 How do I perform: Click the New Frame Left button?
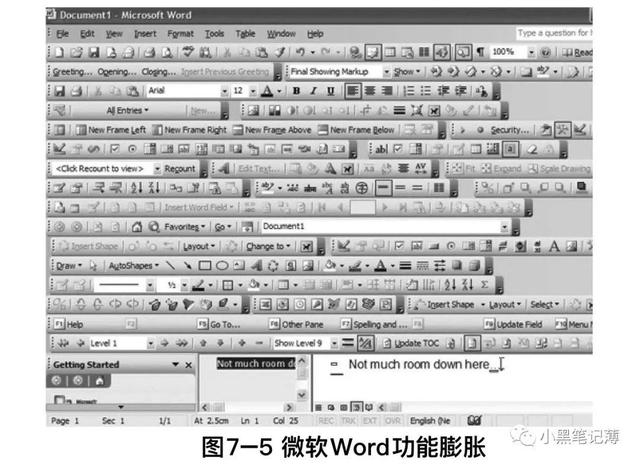(111, 130)
